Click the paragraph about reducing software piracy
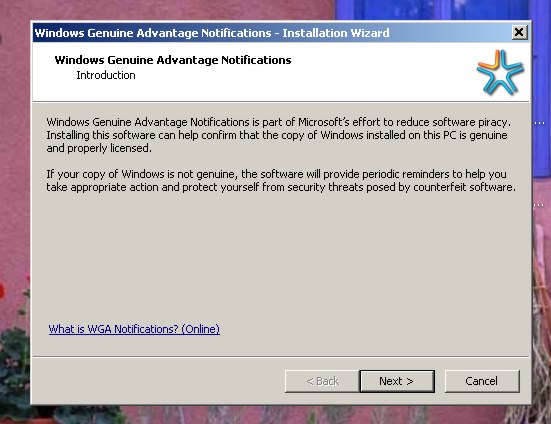Screen dimensions: 551x424 (x=278, y=135)
